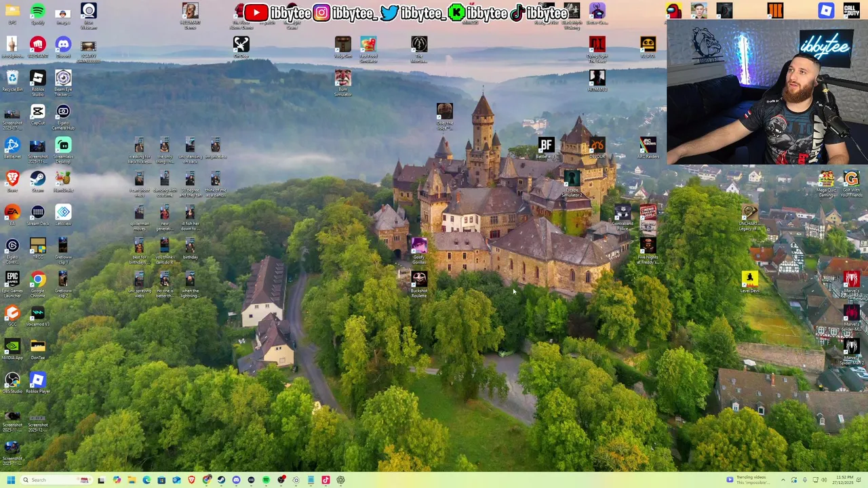
Task: Launch CapCut from the desktop
Action: pyautogui.click(x=37, y=115)
